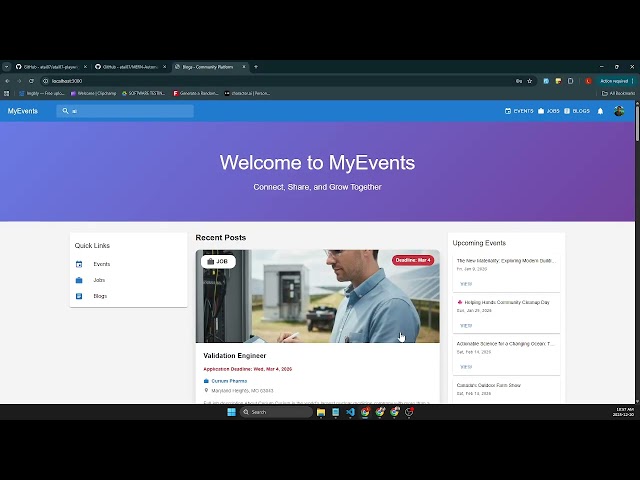This screenshot has width=640, height=480.
Task: Click the JOB badge on the post
Action: 218,261
